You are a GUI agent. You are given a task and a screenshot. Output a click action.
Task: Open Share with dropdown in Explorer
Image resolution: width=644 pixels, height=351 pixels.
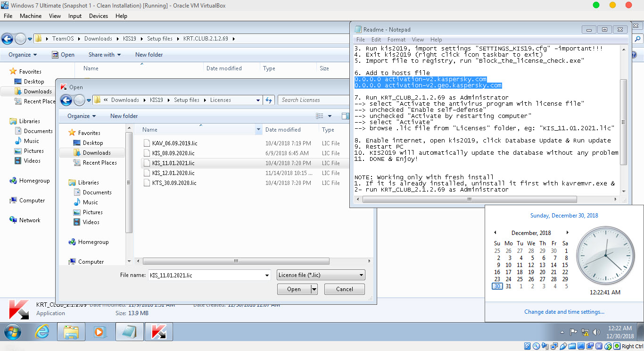(105, 54)
